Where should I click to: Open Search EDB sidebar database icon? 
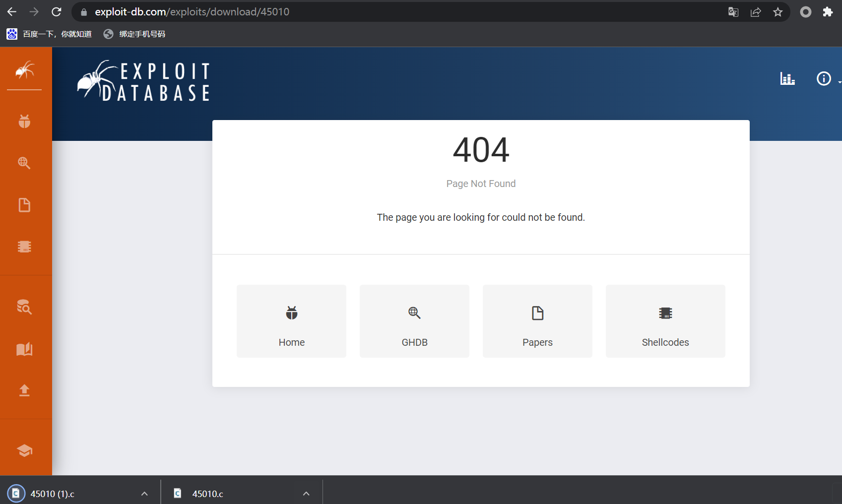coord(24,307)
